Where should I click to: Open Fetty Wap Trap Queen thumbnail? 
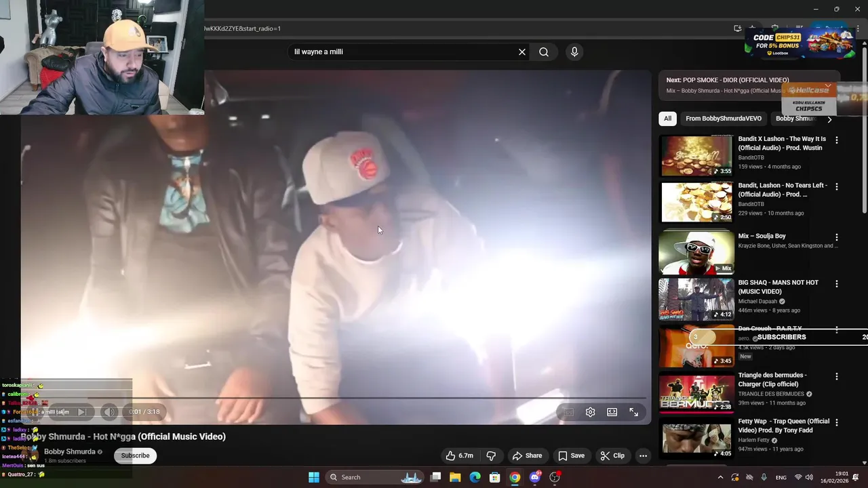696,437
